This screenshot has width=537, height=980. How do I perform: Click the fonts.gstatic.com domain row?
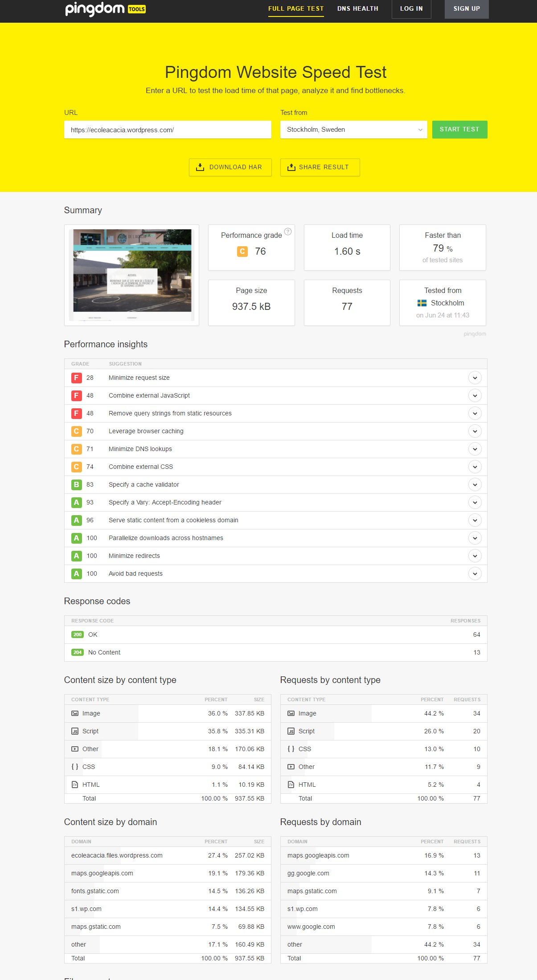(168, 891)
